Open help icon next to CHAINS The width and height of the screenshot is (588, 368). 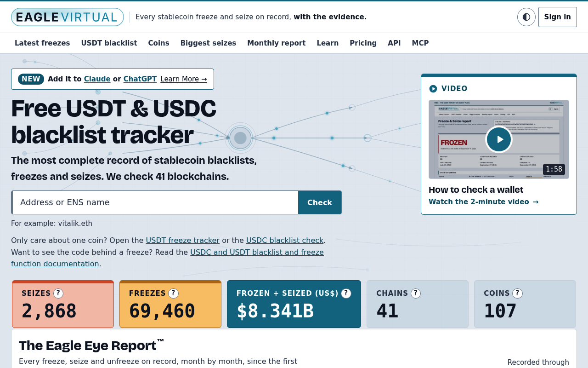[416, 293]
